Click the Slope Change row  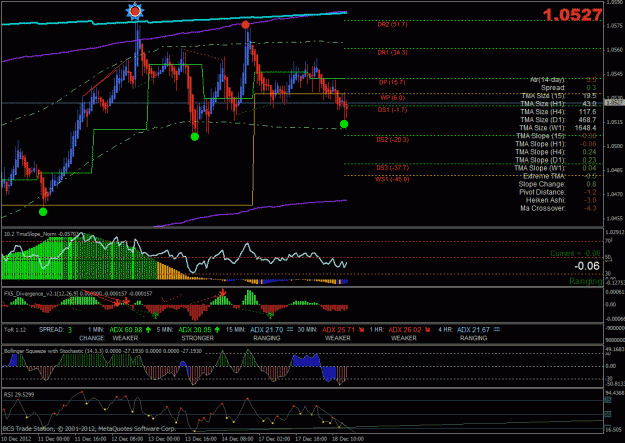(557, 184)
